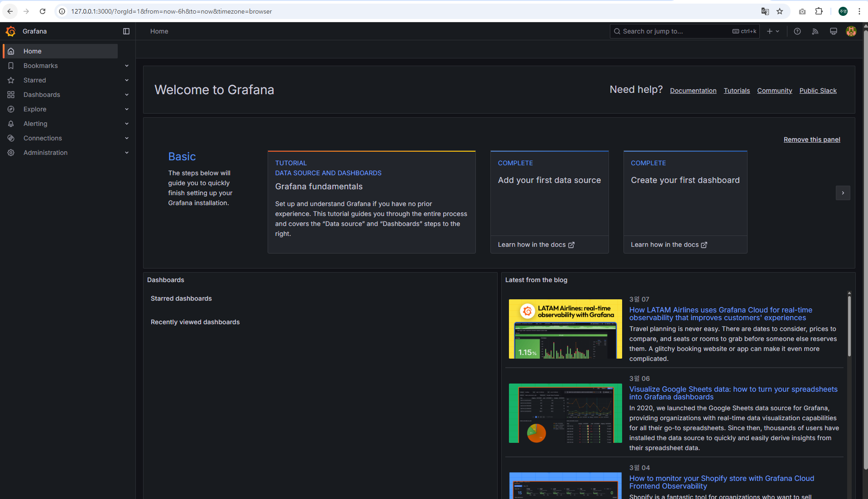Open Dashboards in the navigation menu

click(x=42, y=95)
